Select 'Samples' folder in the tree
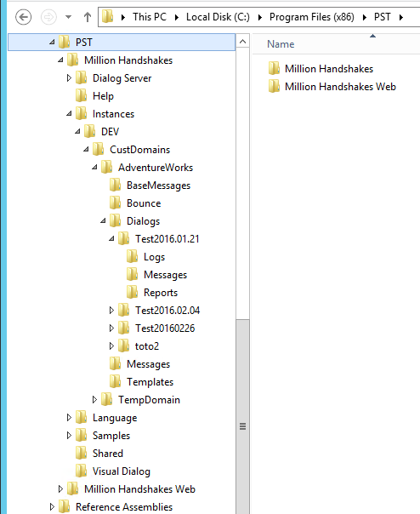 tap(111, 436)
